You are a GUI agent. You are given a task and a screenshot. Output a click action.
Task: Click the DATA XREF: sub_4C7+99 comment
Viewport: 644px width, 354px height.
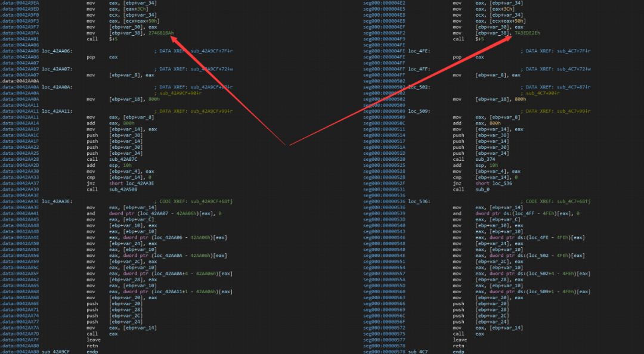[x=556, y=111]
